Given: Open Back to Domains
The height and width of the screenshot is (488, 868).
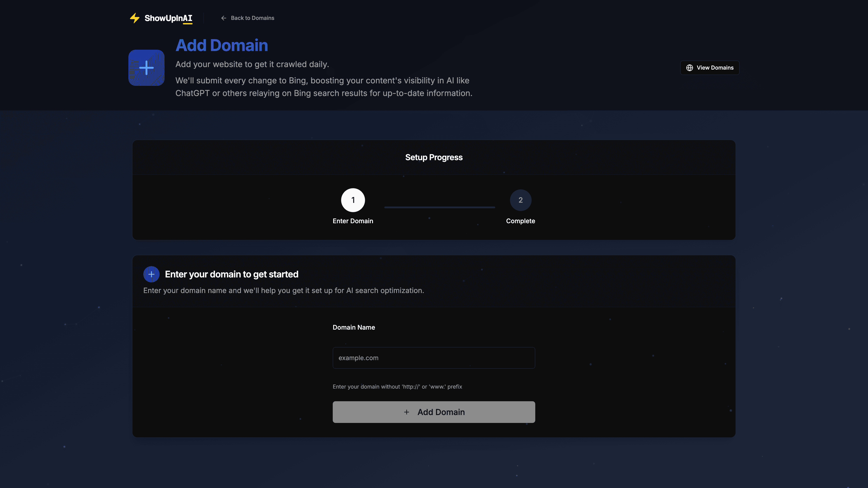Looking at the screenshot, I should click(x=252, y=18).
